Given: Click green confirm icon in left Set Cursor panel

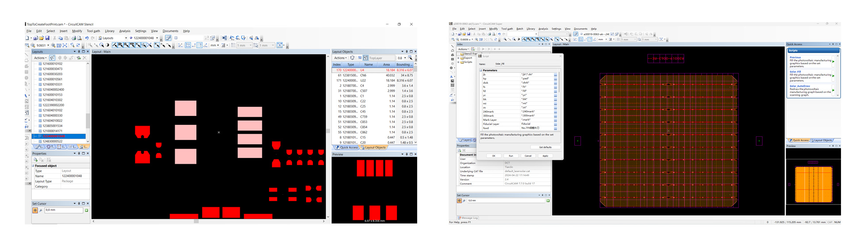Looking at the screenshot, I should point(86,210).
